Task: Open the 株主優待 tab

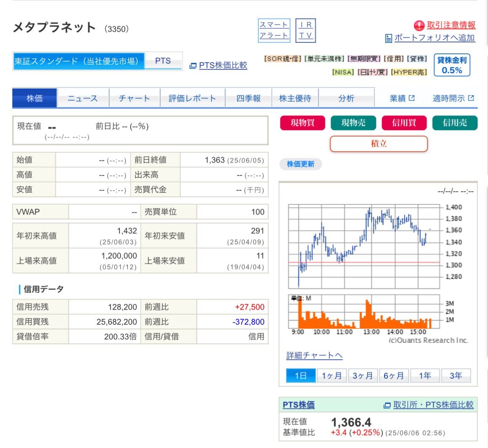Action: pos(295,98)
